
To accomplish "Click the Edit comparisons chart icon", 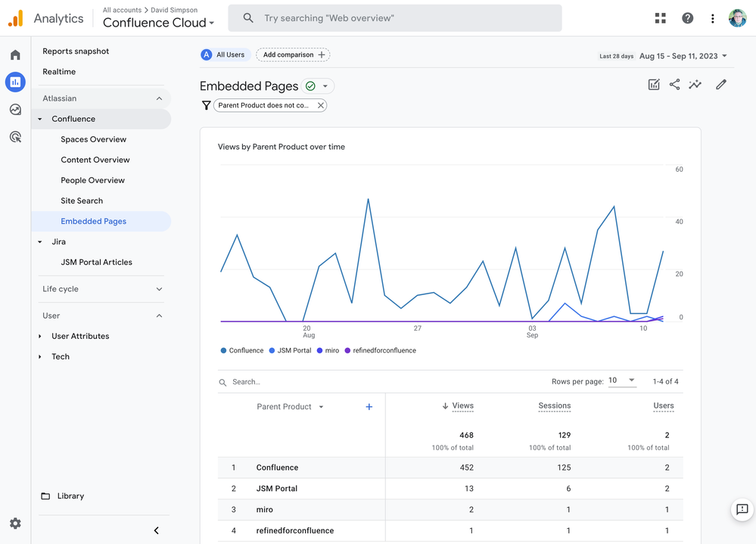I will 654,85.
